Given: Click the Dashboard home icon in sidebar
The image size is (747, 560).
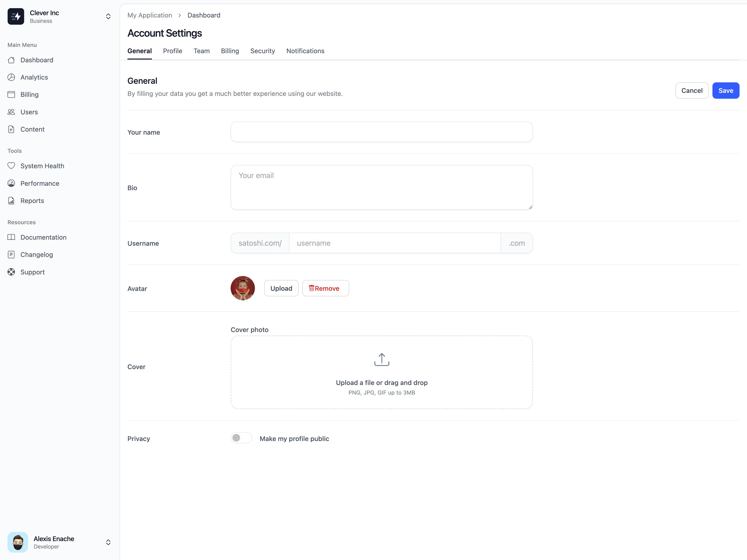Looking at the screenshot, I should pos(11,60).
